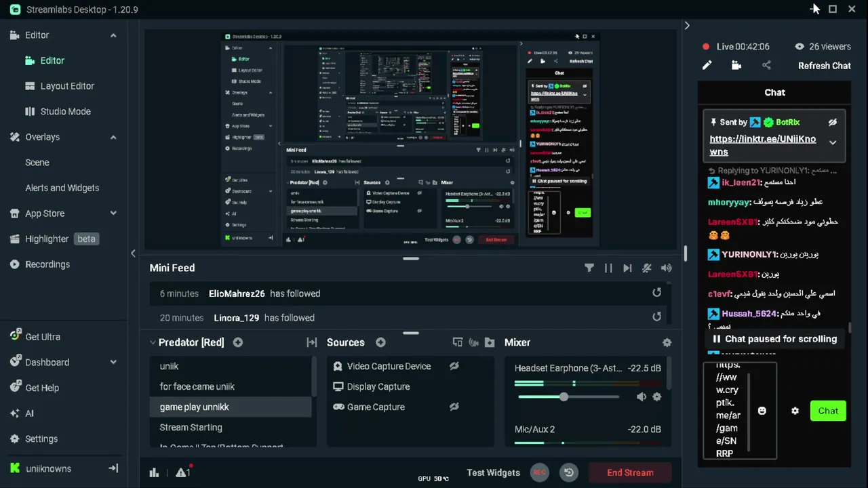Expand the pinned message chevron
Screen dimensions: 868x488
[833, 143]
